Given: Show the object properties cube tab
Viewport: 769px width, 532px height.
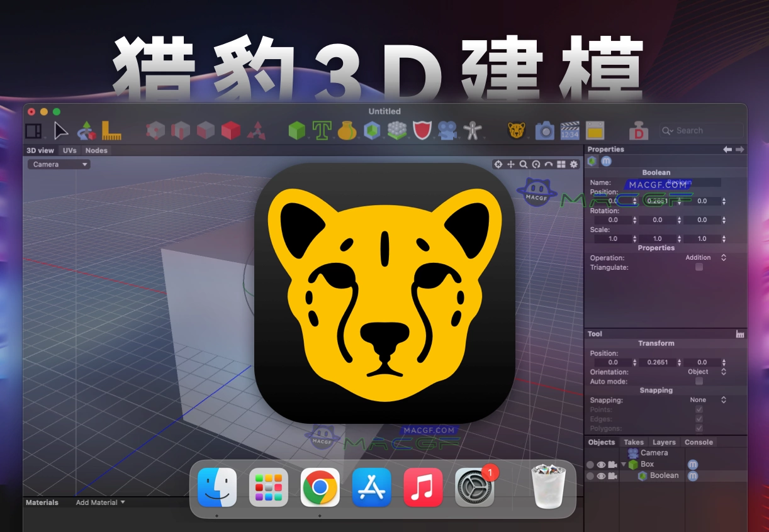Looking at the screenshot, I should coord(592,162).
